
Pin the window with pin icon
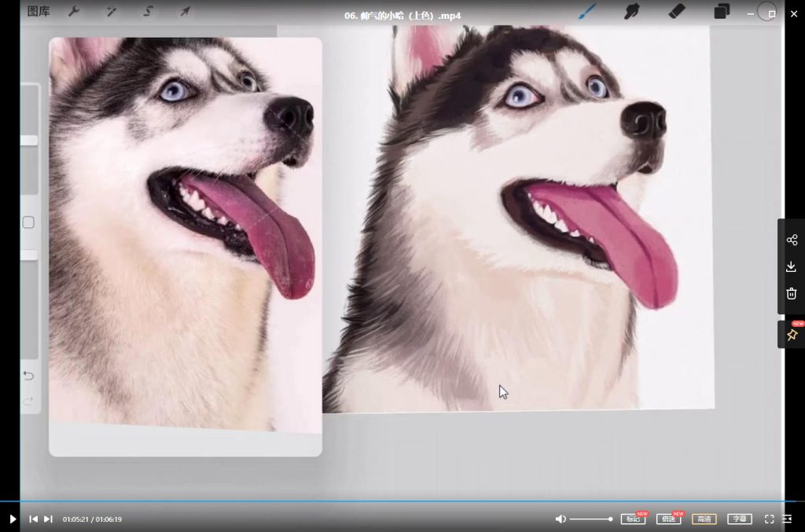coord(791,335)
